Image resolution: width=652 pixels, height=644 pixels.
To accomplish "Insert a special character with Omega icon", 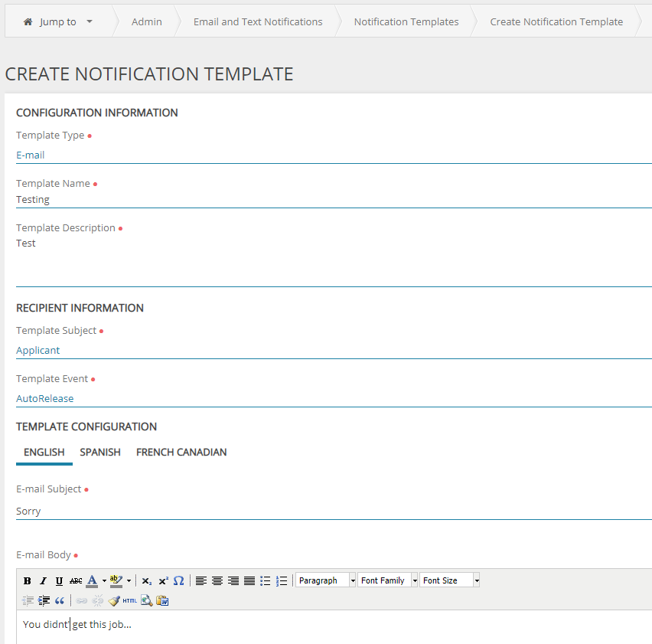I will click(178, 580).
